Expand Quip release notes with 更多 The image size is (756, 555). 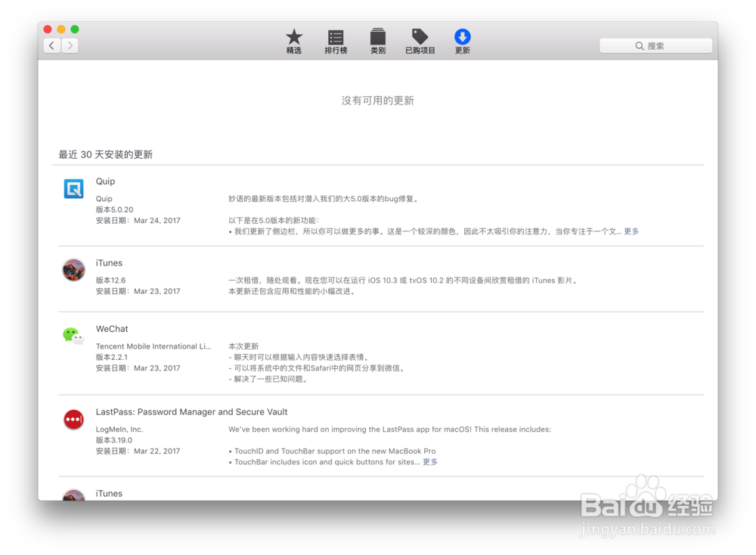point(631,231)
